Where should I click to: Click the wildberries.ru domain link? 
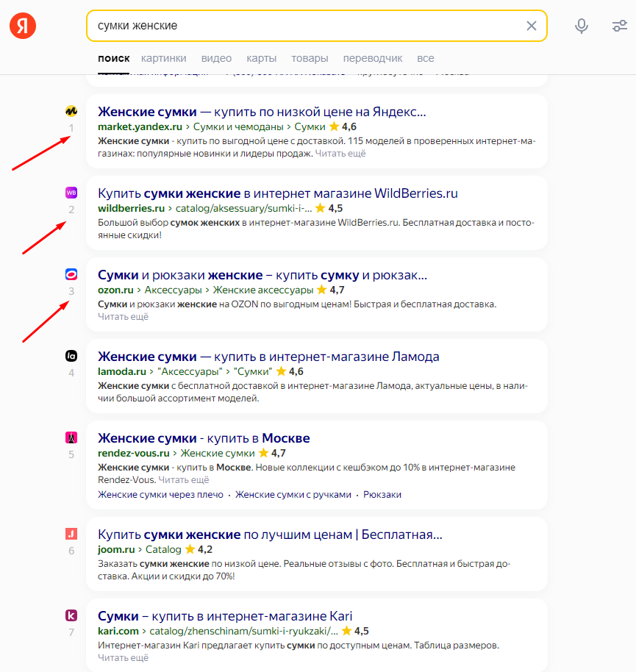(x=131, y=208)
